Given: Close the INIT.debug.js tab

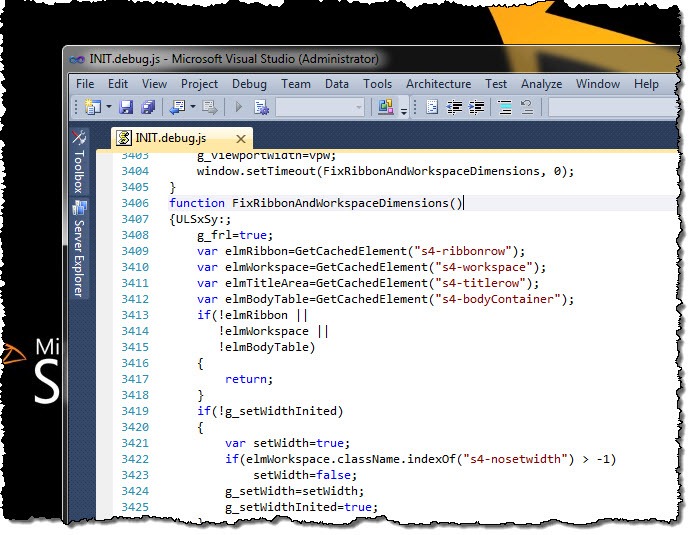Looking at the screenshot, I should [x=241, y=139].
